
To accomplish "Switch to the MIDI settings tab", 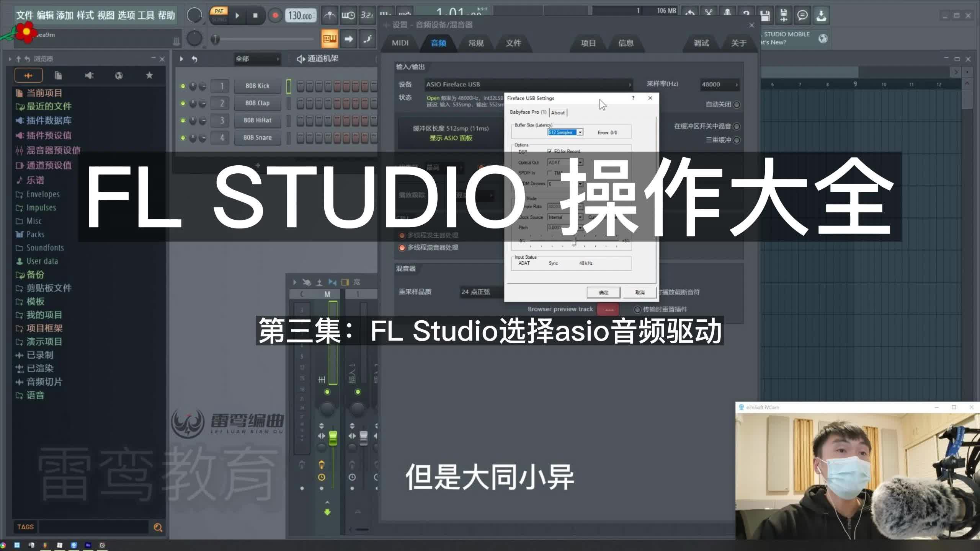I will (x=400, y=43).
